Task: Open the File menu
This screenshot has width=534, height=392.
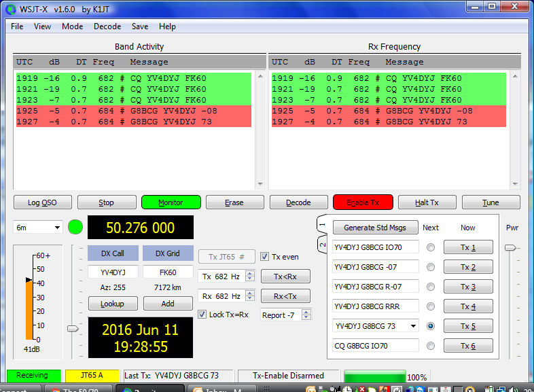Action: pos(17,26)
